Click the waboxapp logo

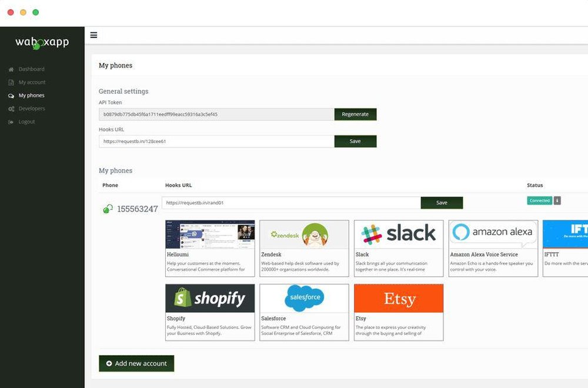[x=42, y=42]
